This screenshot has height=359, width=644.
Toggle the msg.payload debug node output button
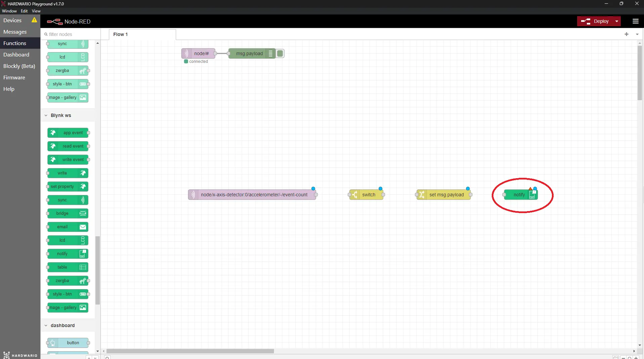[x=280, y=53]
